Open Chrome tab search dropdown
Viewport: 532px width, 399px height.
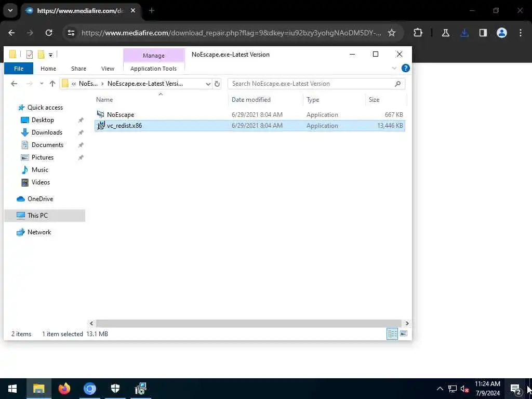coord(10,10)
